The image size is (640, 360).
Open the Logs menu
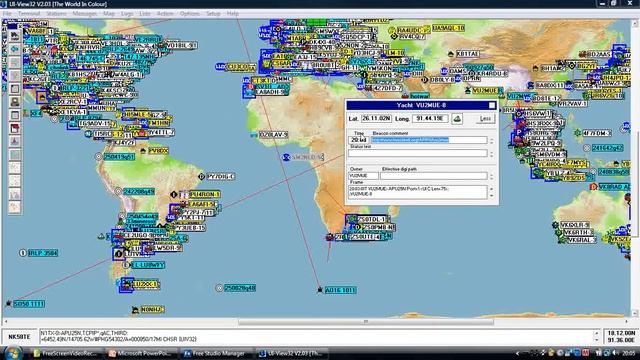(x=127, y=13)
